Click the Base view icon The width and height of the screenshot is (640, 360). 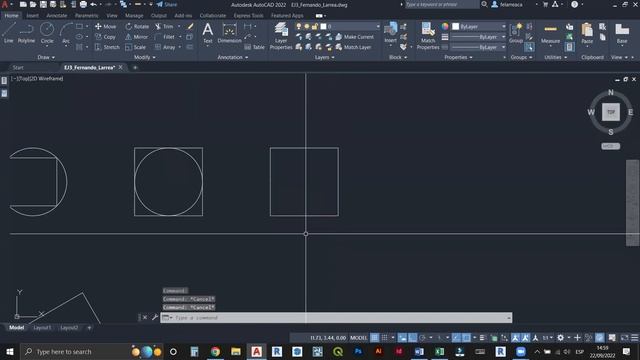pos(622,33)
